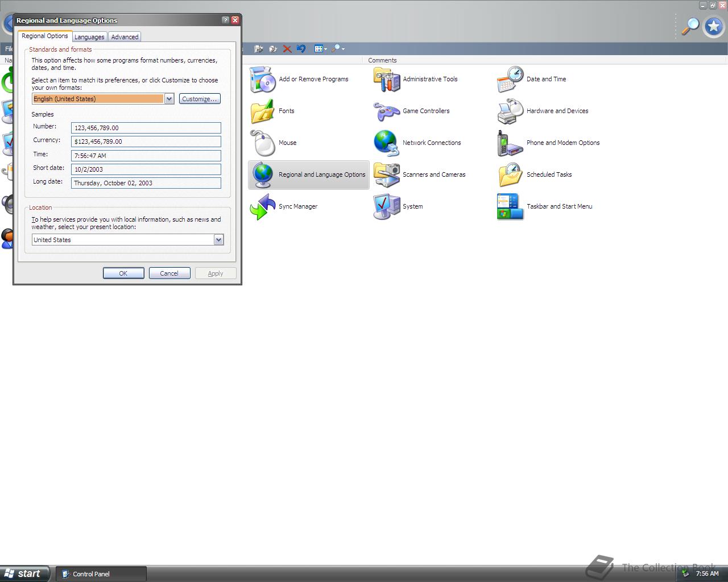The width and height of the screenshot is (728, 582).
Task: Open Scanners and Cameras icon
Action: point(387,175)
